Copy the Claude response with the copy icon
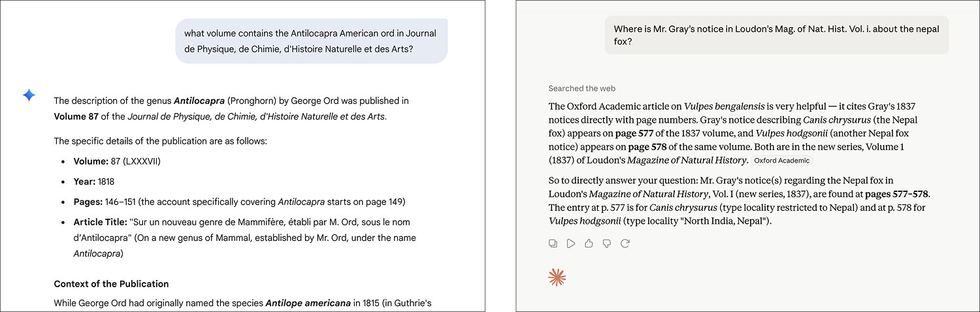The height and width of the screenshot is (312, 980). click(553, 243)
